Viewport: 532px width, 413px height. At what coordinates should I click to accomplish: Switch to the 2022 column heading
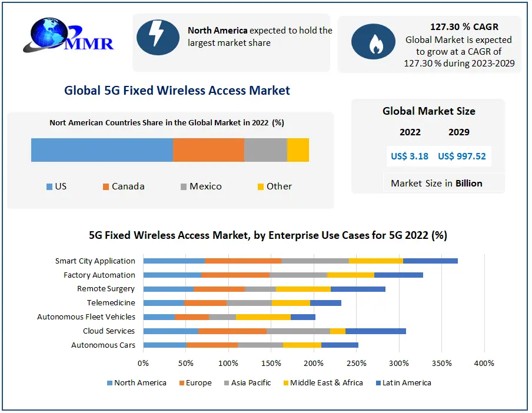410,132
